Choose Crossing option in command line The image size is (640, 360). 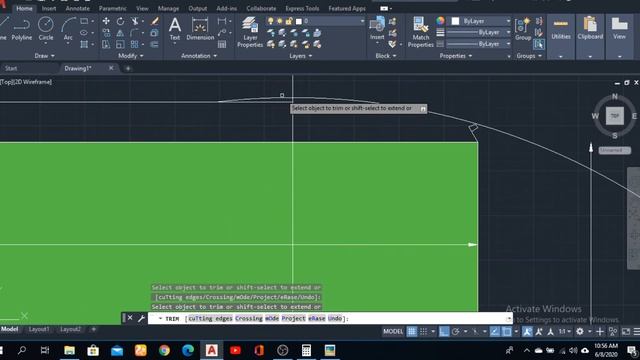pos(249,318)
